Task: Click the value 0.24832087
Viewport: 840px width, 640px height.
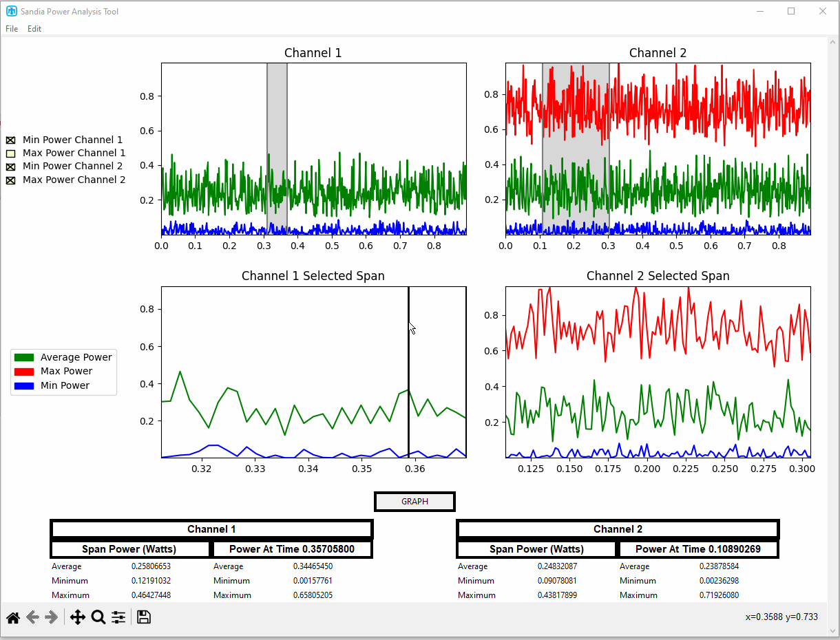Action: point(557,566)
